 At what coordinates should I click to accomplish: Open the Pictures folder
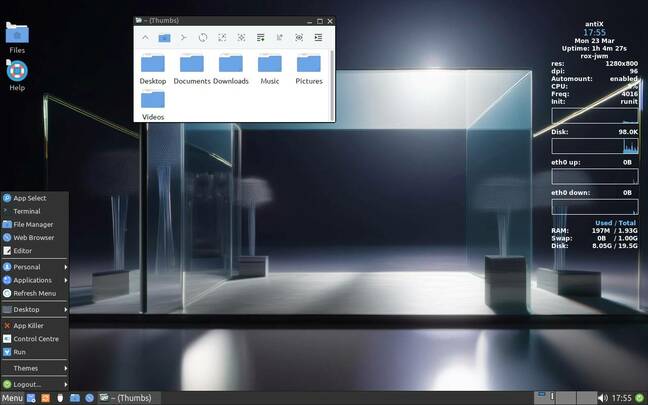coord(309,68)
